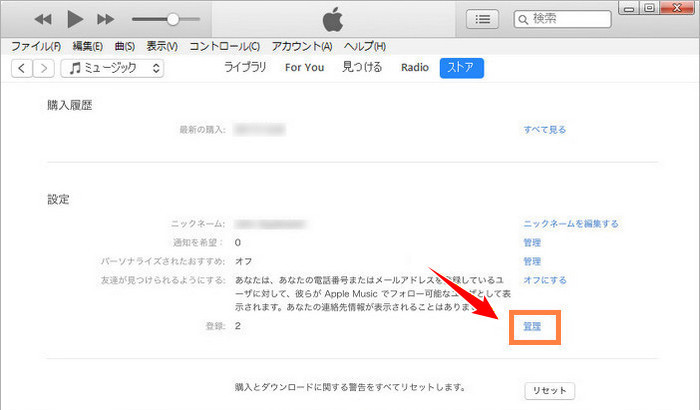Go back with the left chevron button
This screenshot has height=410, width=700.
click(21, 68)
